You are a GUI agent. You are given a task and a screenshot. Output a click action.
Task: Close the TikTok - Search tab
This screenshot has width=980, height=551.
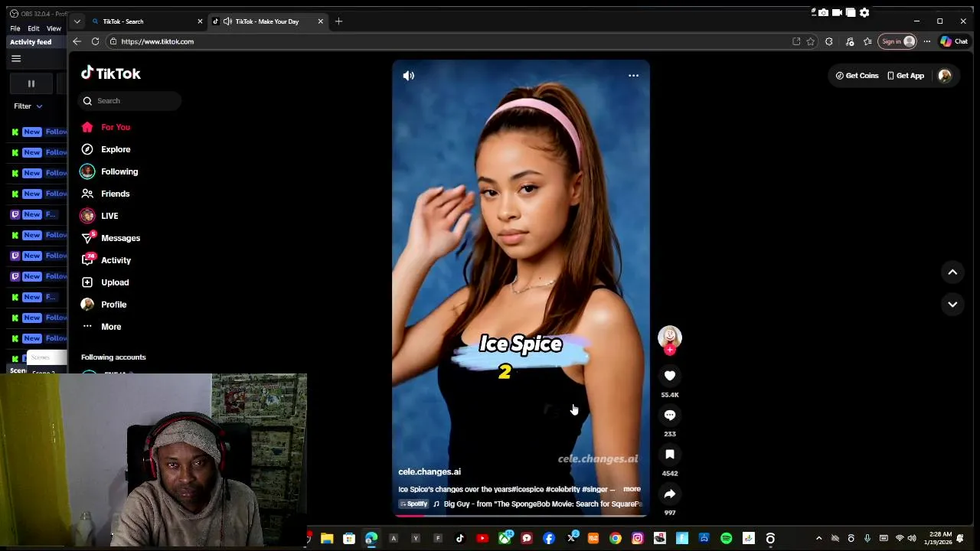[x=200, y=21]
